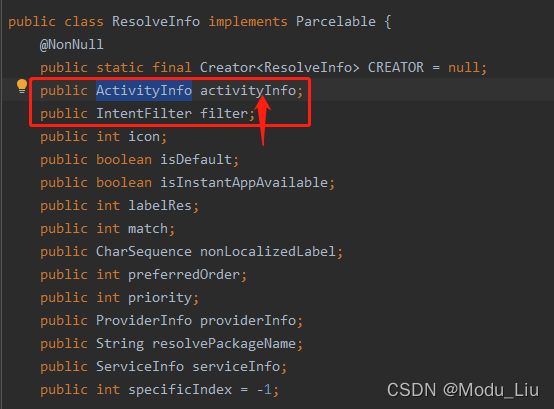
Task: Click the ResolveInfo class name
Action: click(156, 22)
